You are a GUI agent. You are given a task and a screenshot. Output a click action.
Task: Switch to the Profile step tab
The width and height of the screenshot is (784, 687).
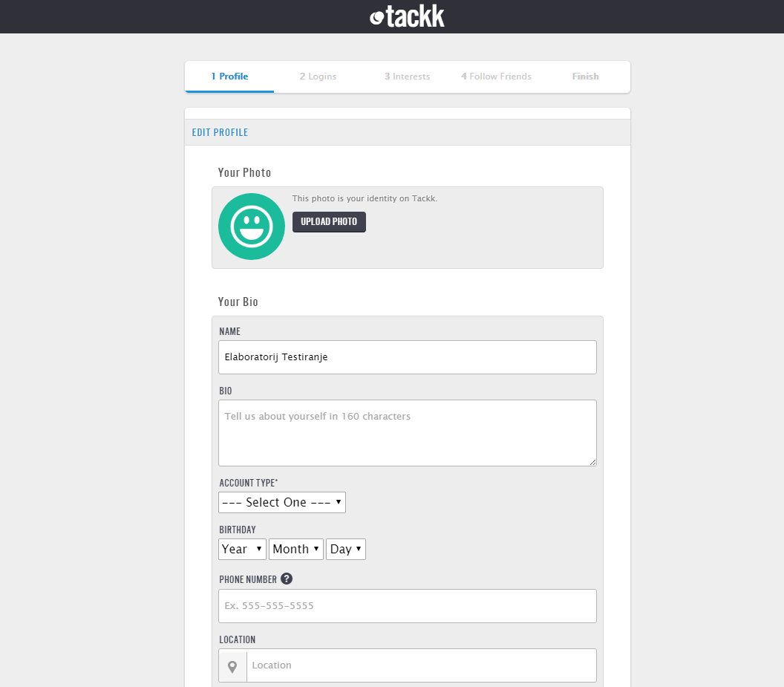coord(229,76)
